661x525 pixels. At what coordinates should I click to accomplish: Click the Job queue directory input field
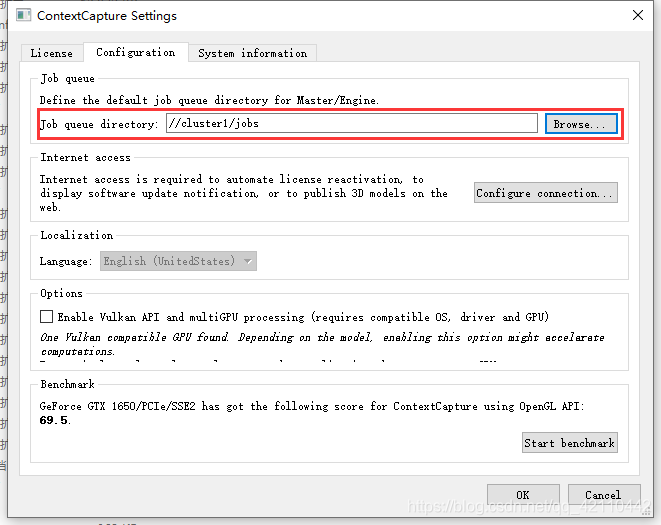[x=352, y=124]
